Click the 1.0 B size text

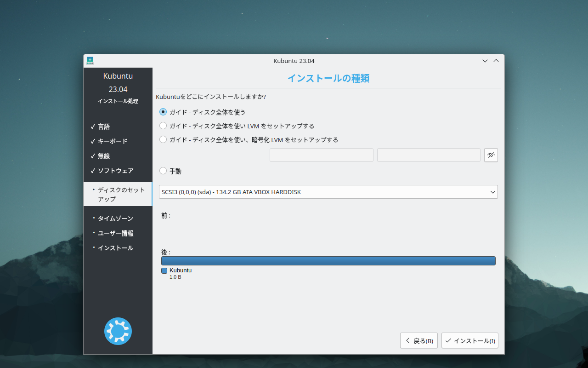click(175, 277)
